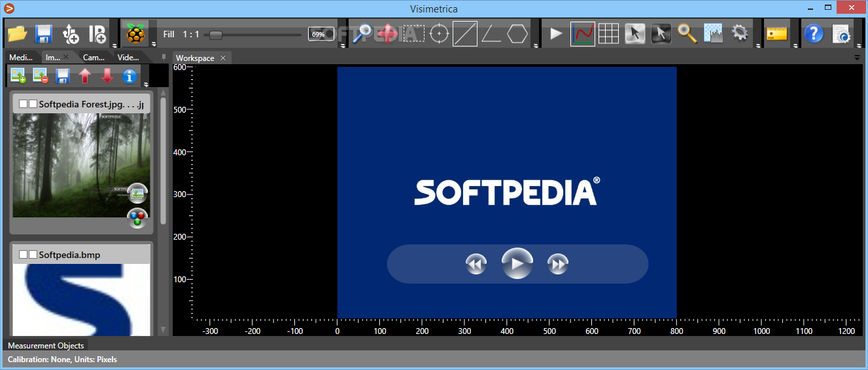The width and height of the screenshot is (868, 370).
Task: Add an image to the list
Action: point(18,76)
